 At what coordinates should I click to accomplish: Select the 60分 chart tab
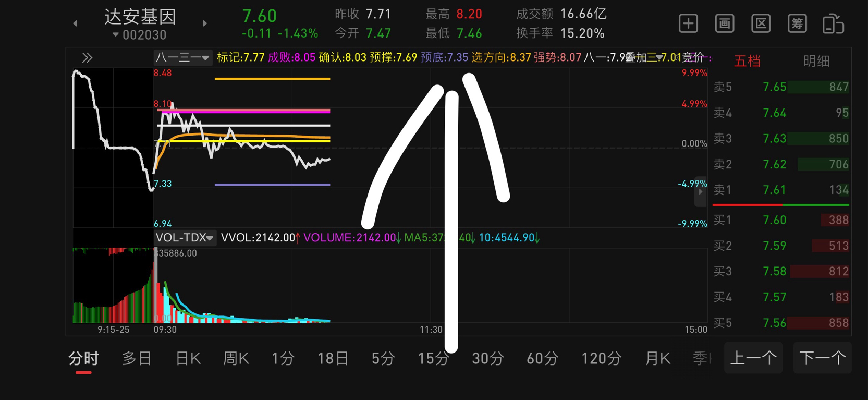tap(543, 359)
